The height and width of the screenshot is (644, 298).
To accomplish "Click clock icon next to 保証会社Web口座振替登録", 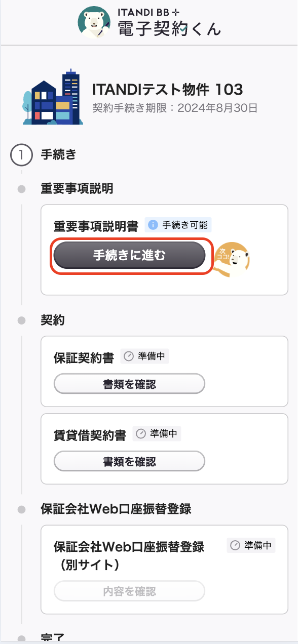I will [235, 545].
